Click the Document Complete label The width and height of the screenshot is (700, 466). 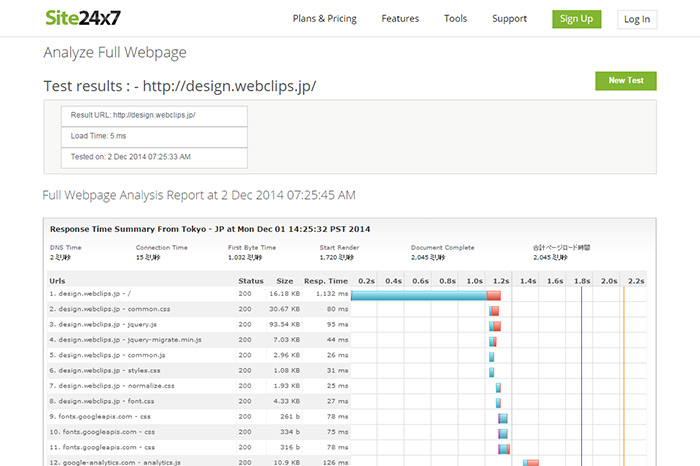click(x=442, y=247)
